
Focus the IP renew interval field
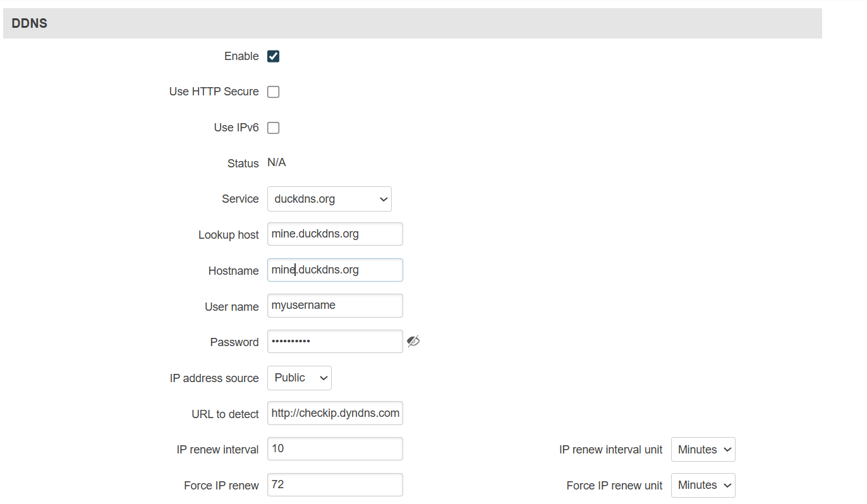click(335, 448)
